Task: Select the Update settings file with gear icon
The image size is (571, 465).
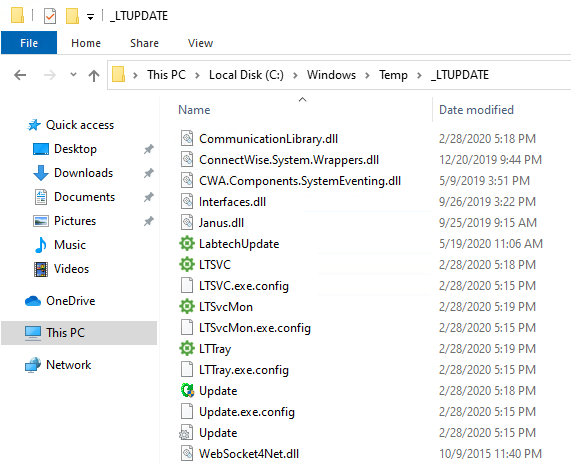Action: [x=186, y=433]
